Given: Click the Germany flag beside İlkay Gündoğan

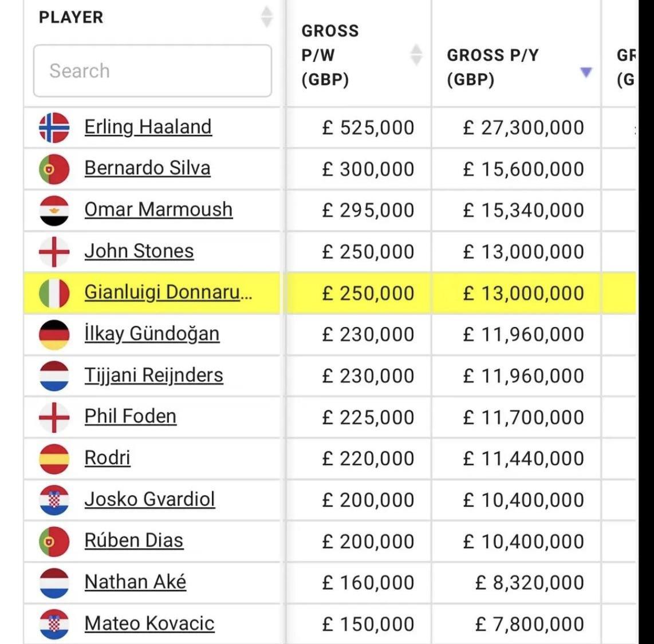Looking at the screenshot, I should click(54, 334).
